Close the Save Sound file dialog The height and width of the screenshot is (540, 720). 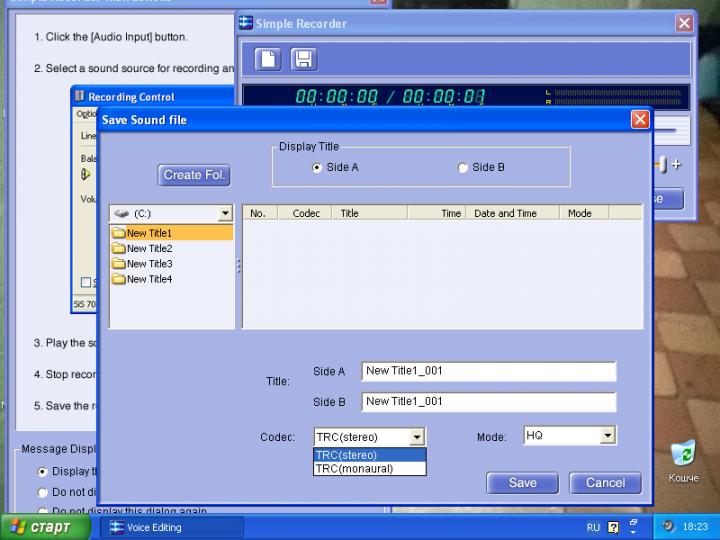click(x=640, y=120)
